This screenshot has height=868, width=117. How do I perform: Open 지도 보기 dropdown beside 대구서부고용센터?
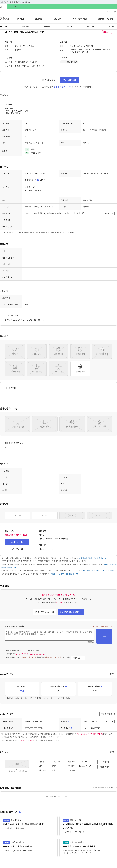tap(109, 721)
